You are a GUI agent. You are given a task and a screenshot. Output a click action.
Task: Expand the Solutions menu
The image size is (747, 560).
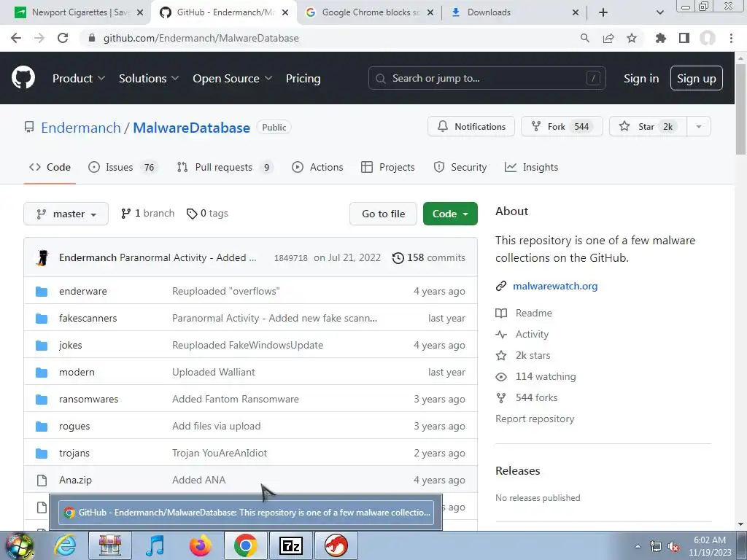coord(148,78)
